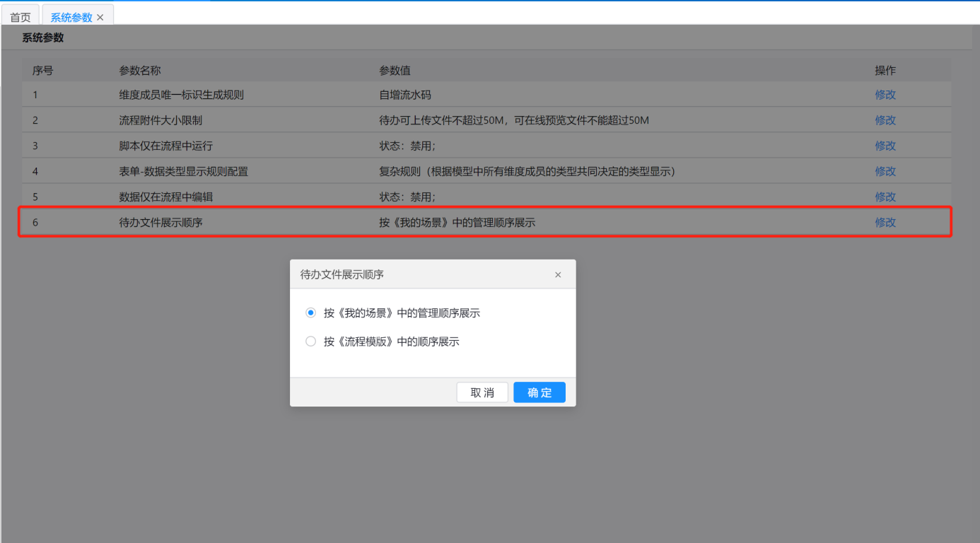Click 修改 for 待办文件展示顺序 row
980x543 pixels.
885,222
